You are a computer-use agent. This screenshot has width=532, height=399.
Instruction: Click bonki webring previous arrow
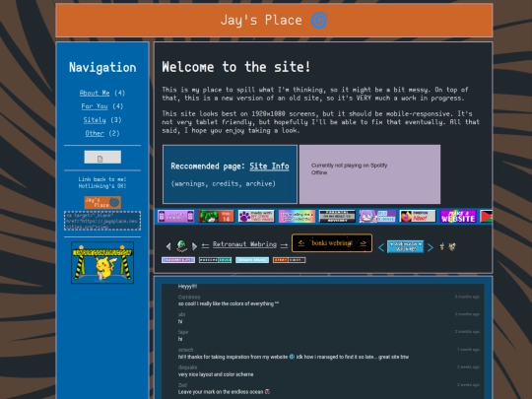pos(301,243)
